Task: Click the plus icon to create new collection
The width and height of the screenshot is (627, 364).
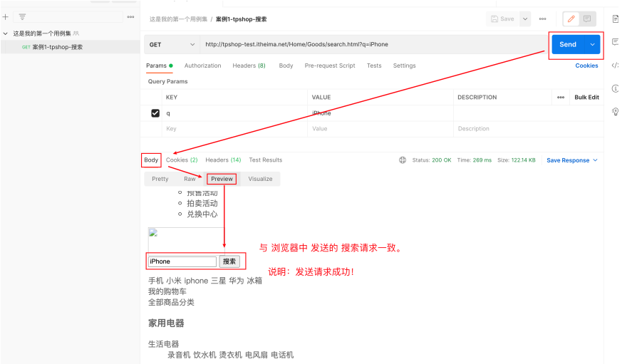Action: (x=5, y=17)
